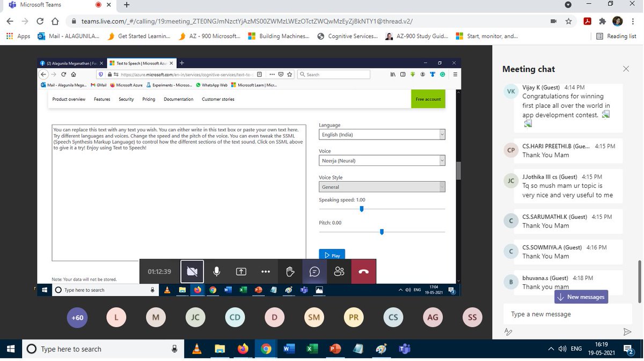Show the meeting participants list
Viewport: 644px width, 361px height.
pos(339,271)
